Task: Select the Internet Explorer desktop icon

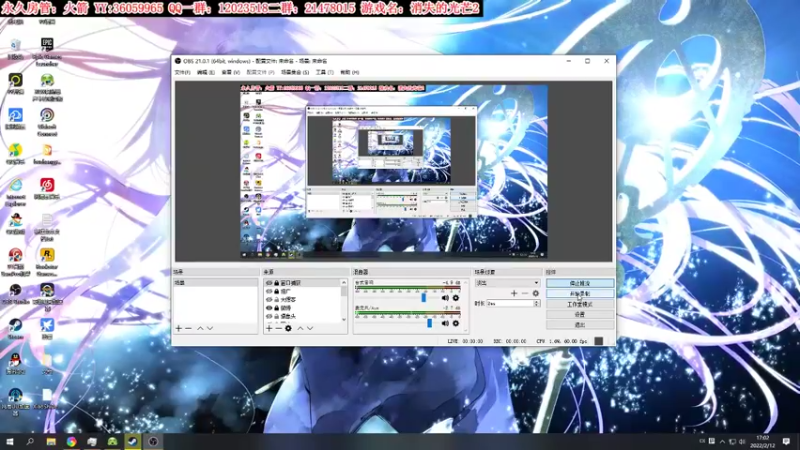Action: click(x=16, y=192)
